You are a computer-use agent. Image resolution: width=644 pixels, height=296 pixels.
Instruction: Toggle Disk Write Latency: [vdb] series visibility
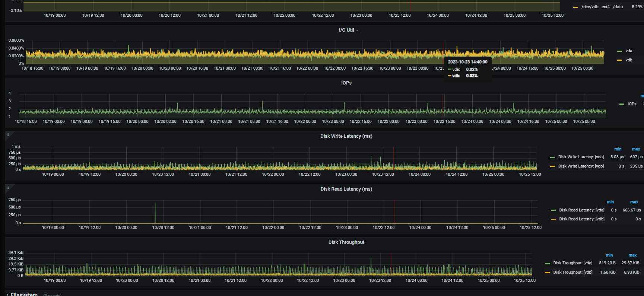click(581, 166)
